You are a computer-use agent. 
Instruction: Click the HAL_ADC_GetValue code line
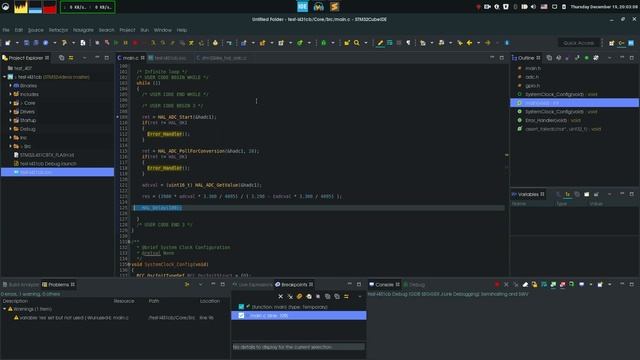click(202, 185)
